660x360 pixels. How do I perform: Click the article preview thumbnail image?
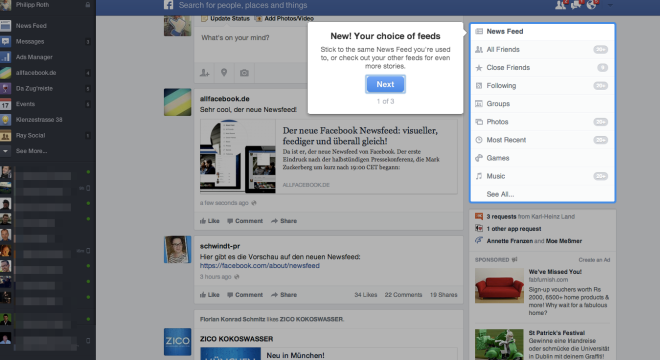(x=238, y=157)
